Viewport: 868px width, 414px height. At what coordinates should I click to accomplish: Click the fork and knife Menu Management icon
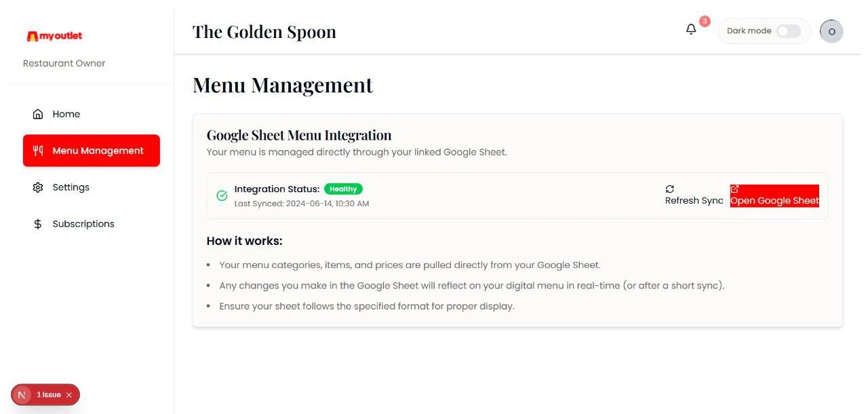pyautogui.click(x=38, y=151)
